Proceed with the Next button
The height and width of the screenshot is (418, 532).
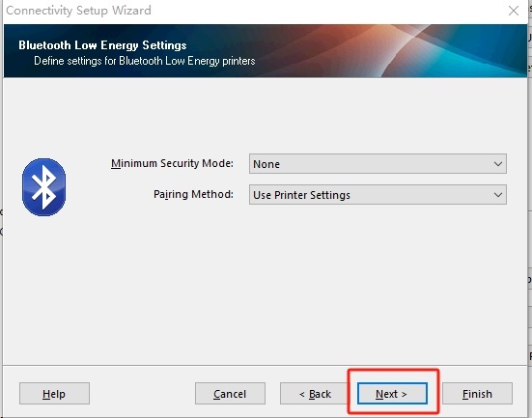(x=392, y=394)
